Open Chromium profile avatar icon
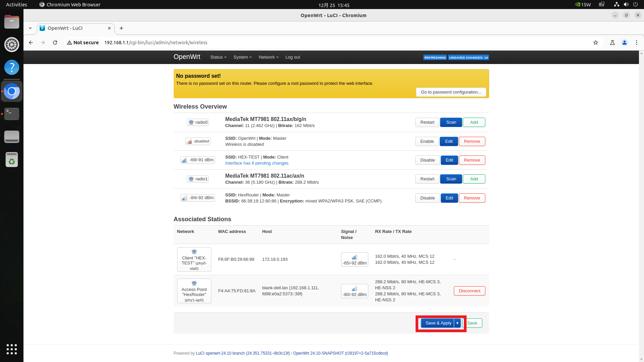The height and width of the screenshot is (362, 644). (x=624, y=43)
